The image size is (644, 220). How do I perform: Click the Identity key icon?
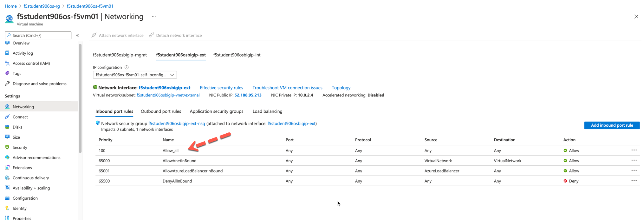[7, 208]
